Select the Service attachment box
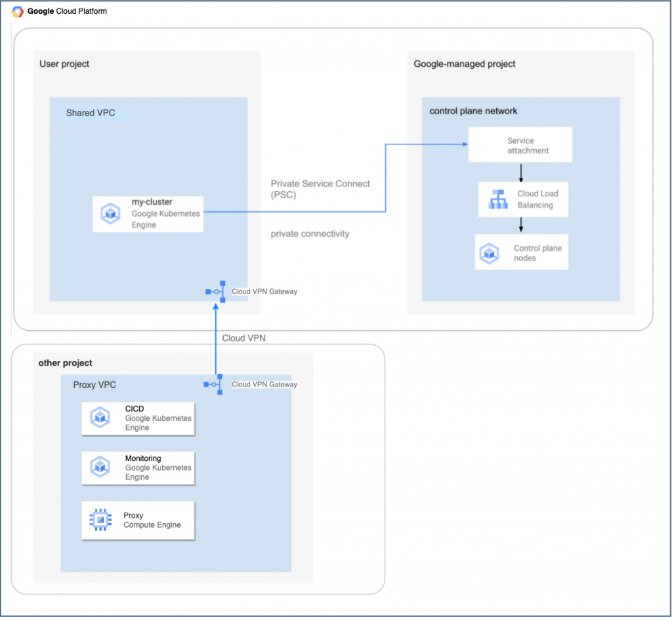Image resolution: width=672 pixels, height=617 pixels. click(x=520, y=144)
